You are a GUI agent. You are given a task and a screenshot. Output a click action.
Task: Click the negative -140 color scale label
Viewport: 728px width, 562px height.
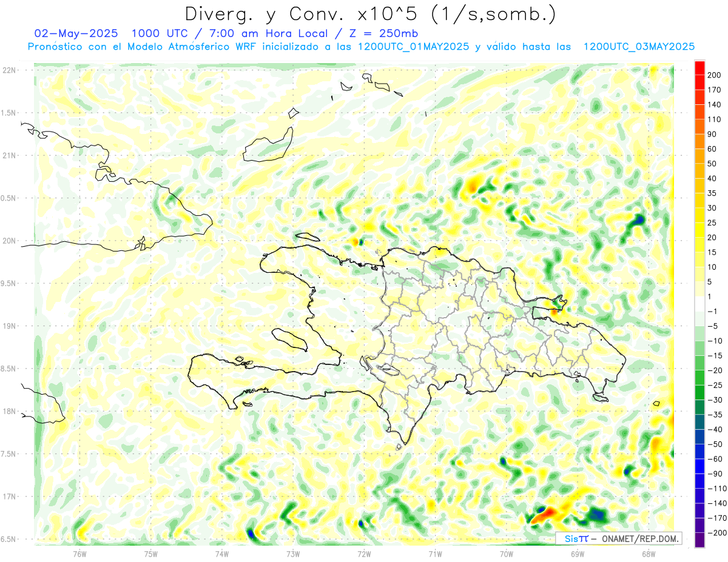717,503
